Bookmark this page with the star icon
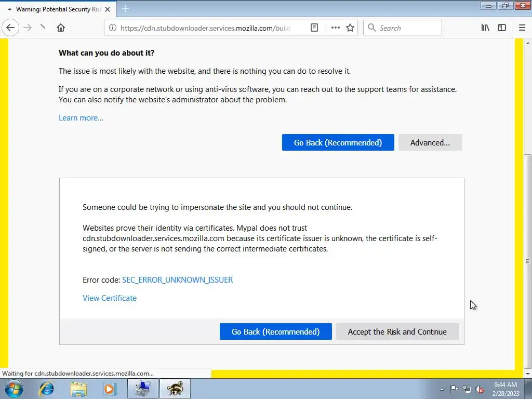This screenshot has width=532, height=399. point(350,28)
